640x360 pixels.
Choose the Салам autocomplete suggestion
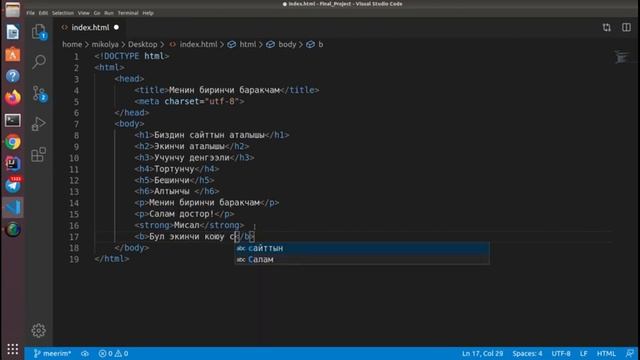click(362, 259)
